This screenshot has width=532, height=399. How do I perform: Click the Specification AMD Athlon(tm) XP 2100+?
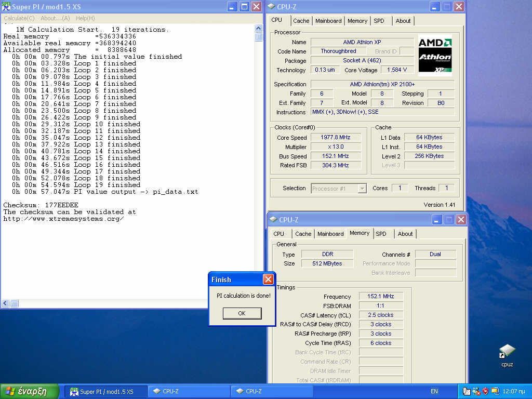382,84
